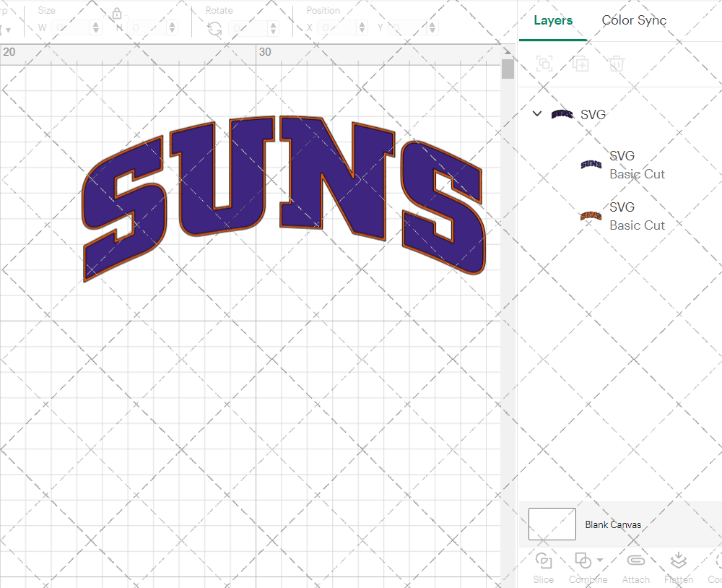Screen dimensions: 722x588
Task: Click the Slice tool icon
Action: click(544, 561)
